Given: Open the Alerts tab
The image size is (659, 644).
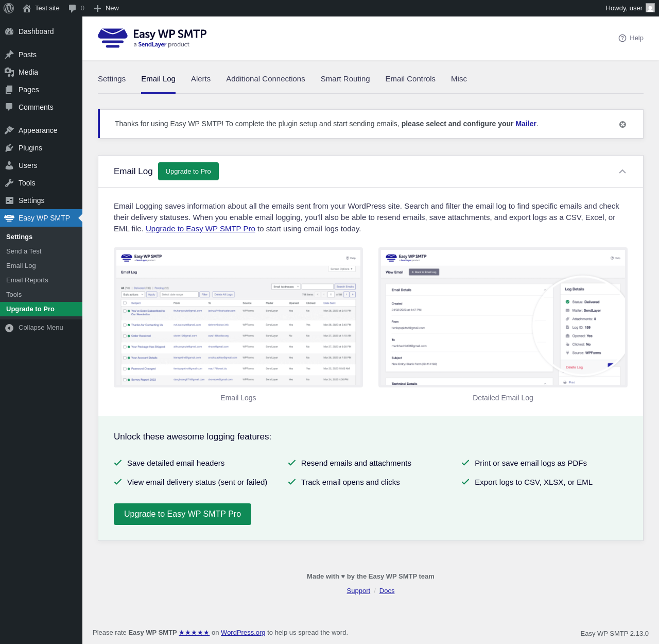Looking at the screenshot, I should [201, 79].
